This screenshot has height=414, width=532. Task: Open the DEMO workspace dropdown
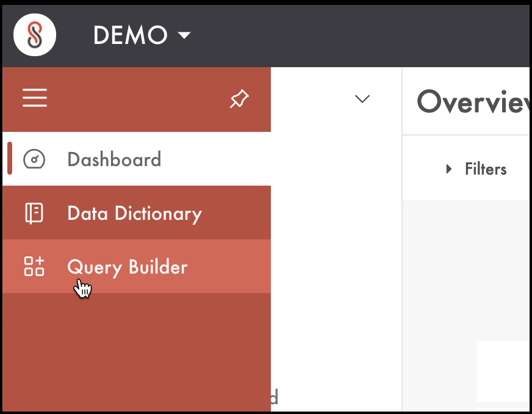(x=142, y=35)
